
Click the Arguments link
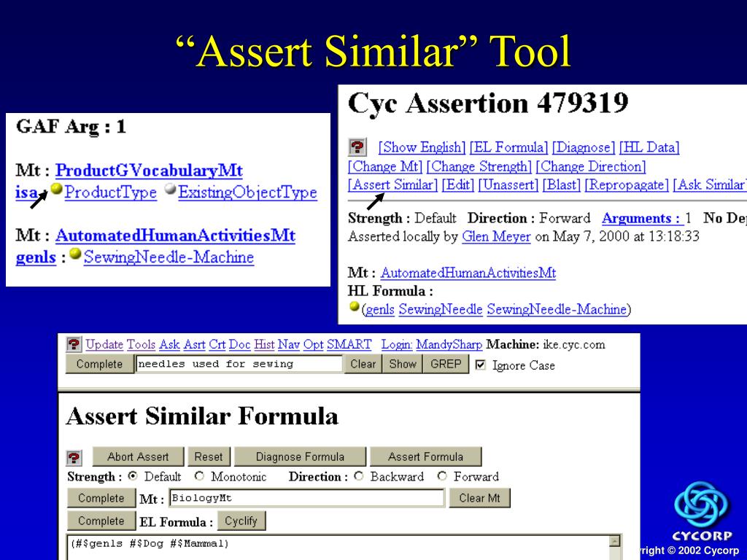[x=642, y=218]
